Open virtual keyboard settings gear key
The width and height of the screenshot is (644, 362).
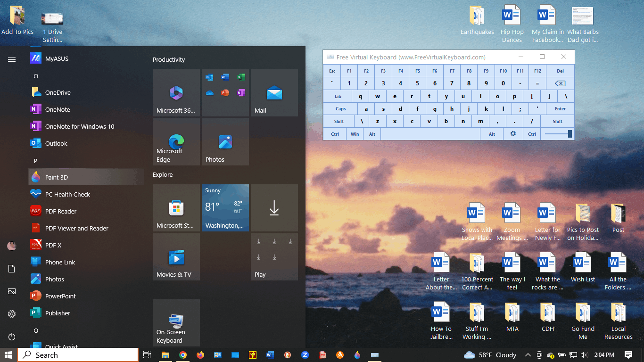(x=513, y=134)
